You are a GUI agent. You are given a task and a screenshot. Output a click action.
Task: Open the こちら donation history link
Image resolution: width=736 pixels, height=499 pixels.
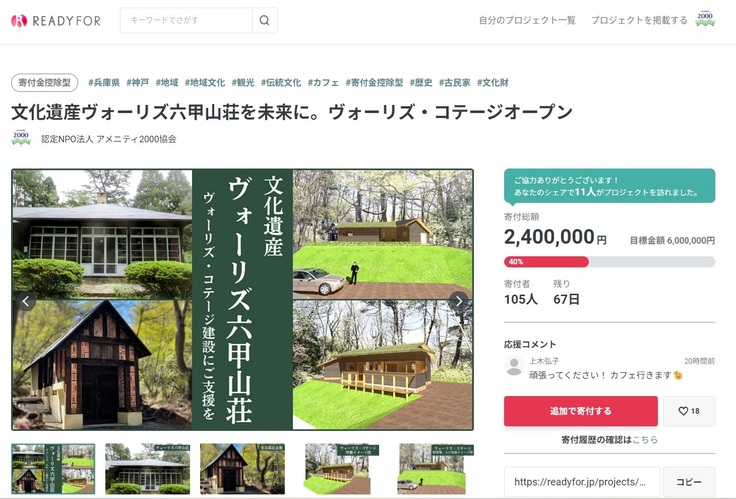point(645,440)
